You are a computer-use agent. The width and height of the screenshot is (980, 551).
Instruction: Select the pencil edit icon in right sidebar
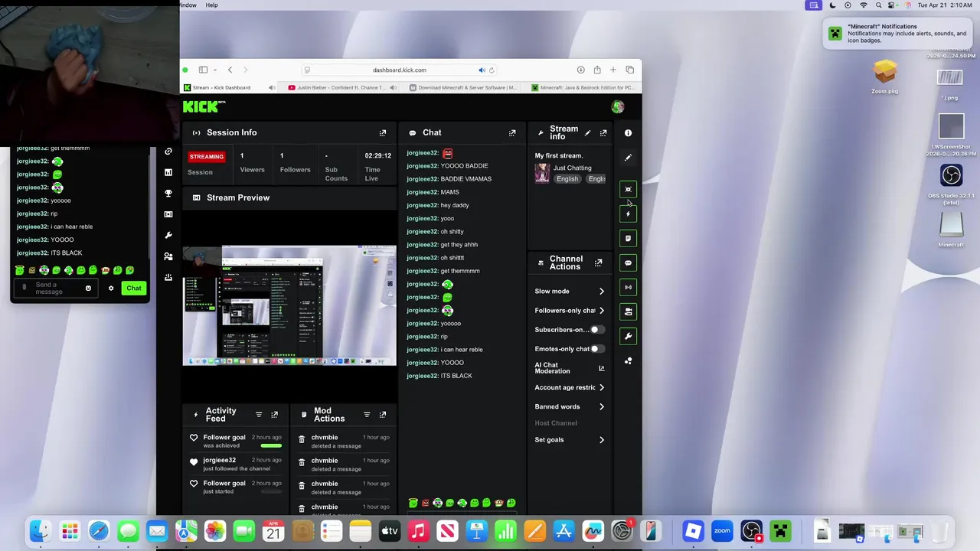click(x=628, y=158)
